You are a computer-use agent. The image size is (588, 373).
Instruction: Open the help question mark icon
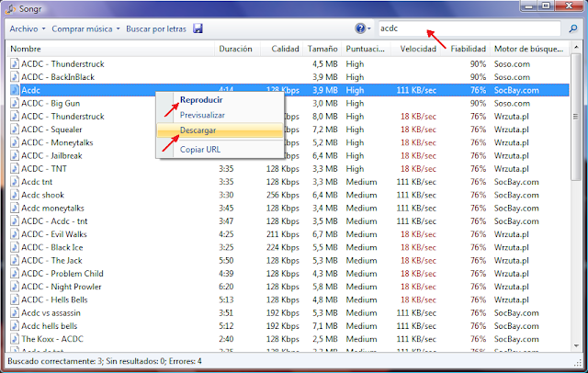360,28
